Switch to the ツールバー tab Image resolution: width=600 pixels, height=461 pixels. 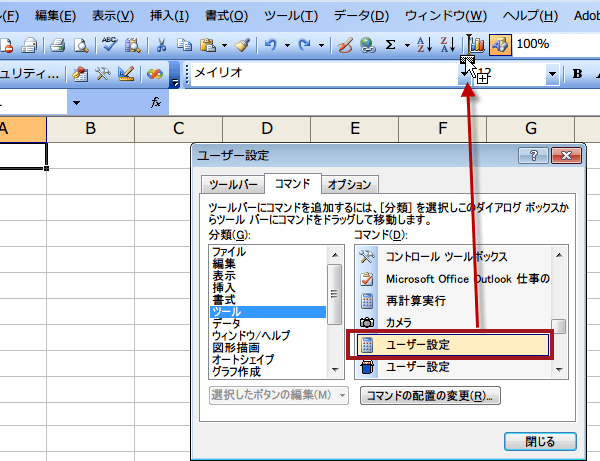point(233,184)
